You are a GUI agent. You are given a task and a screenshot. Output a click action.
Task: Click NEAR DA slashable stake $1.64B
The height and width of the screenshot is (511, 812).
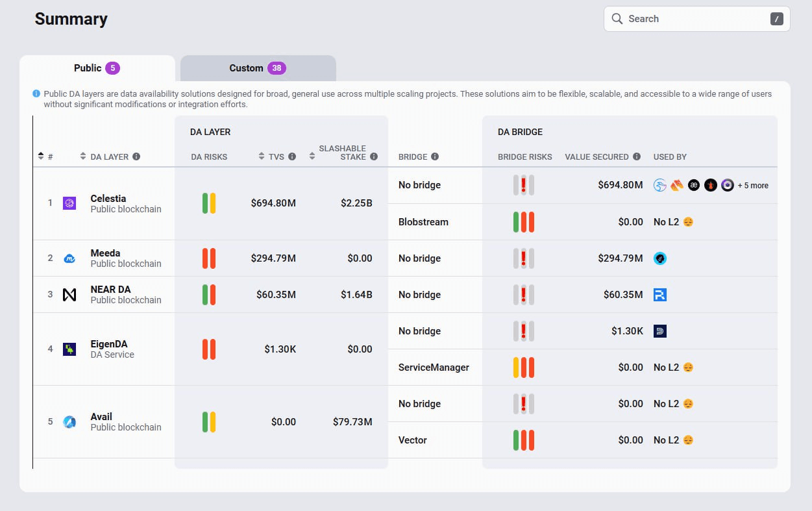(x=356, y=294)
